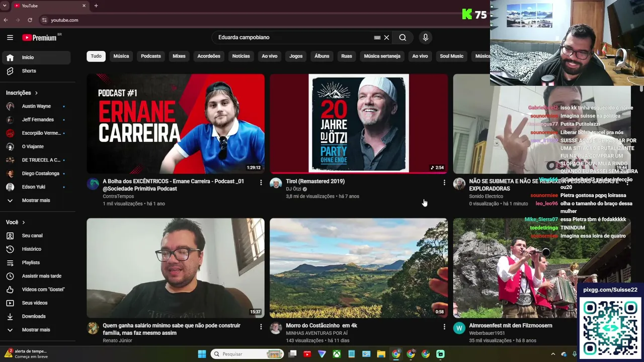Screen dimensions: 644x362
Task: Open the Inscrições section header
Action: click(x=22, y=93)
